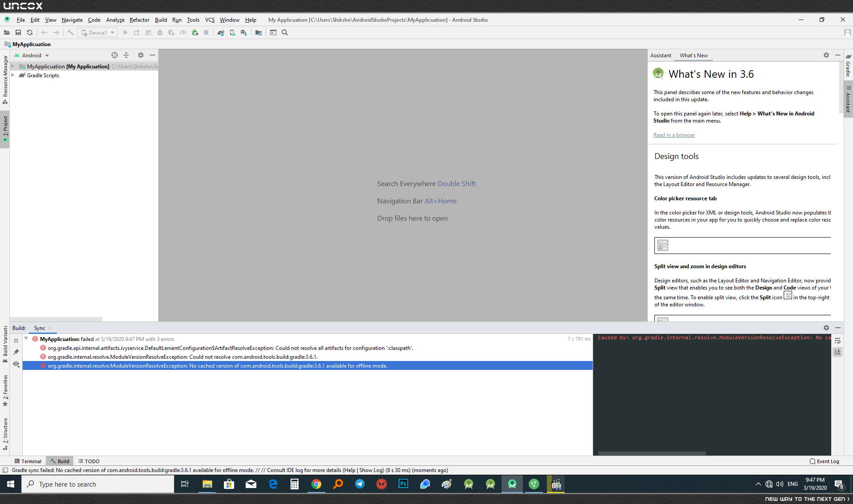Close the Sync tab in Build panel
This screenshot has width=853, height=504.
[50, 328]
